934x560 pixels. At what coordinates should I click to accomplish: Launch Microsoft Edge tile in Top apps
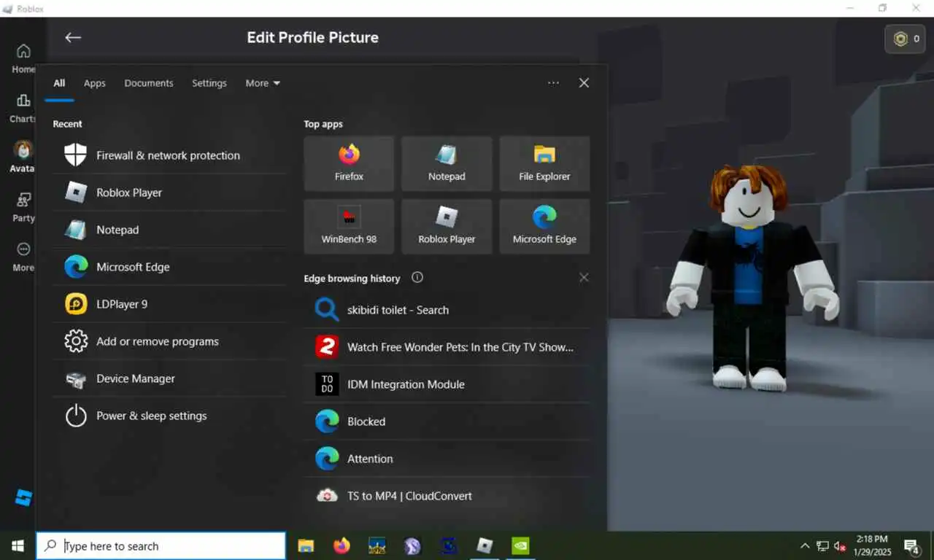[544, 226]
